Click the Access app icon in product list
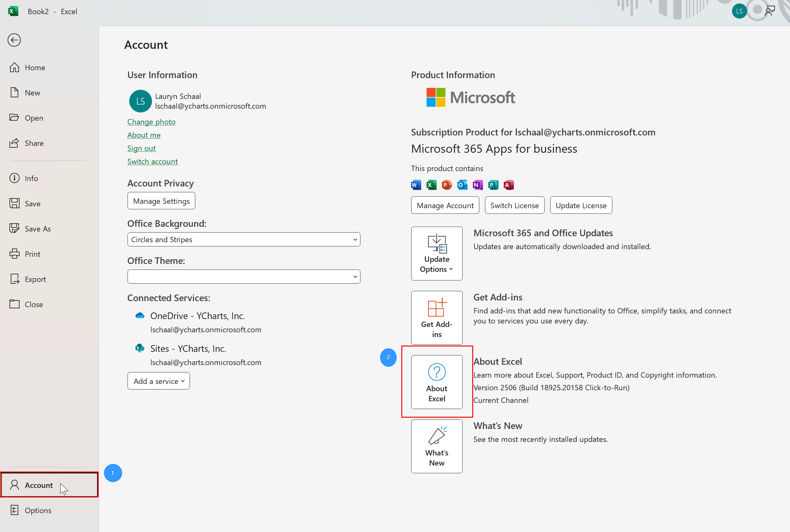Screen dimensions: 790x532 coord(508,185)
